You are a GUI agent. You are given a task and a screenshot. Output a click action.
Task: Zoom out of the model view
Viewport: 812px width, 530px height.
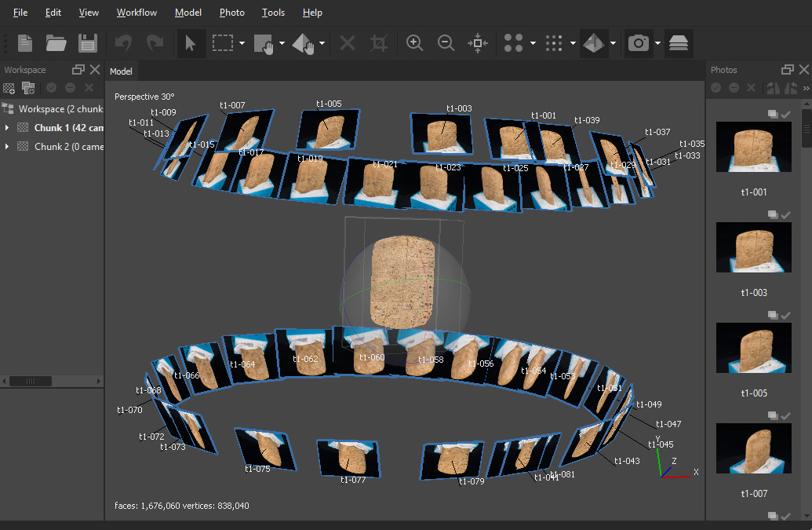point(446,43)
